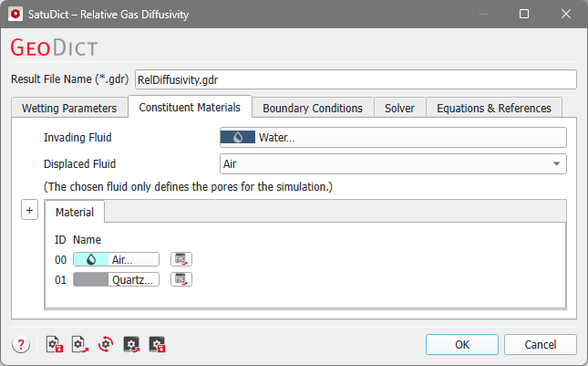The height and width of the screenshot is (366, 588).
Task: Open help with the red question mark icon
Action: pyautogui.click(x=21, y=344)
